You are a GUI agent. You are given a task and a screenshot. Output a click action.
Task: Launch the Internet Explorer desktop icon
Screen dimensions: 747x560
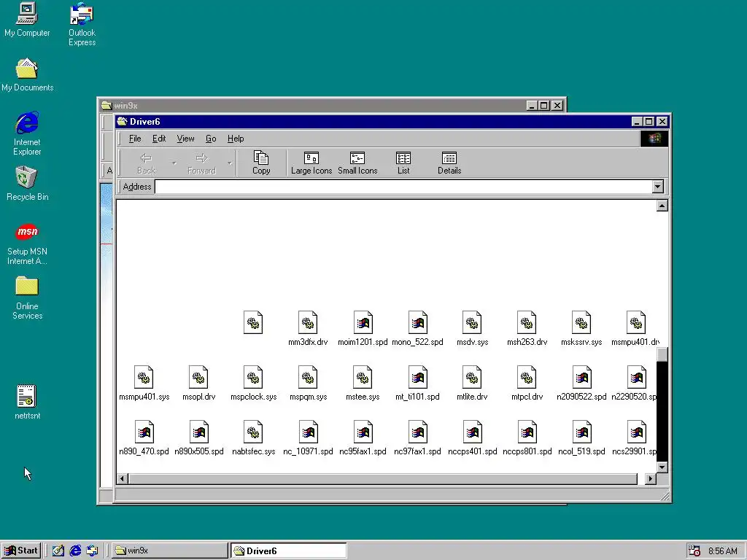point(27,134)
